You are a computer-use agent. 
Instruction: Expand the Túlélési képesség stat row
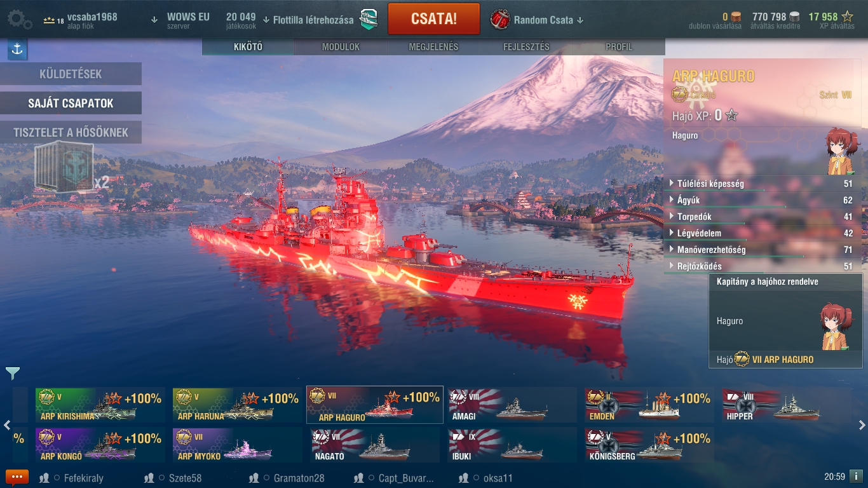pos(763,184)
